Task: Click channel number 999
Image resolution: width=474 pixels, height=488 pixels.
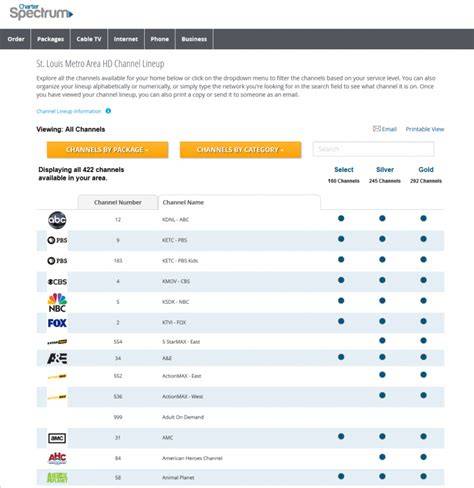Action: pyautogui.click(x=118, y=417)
